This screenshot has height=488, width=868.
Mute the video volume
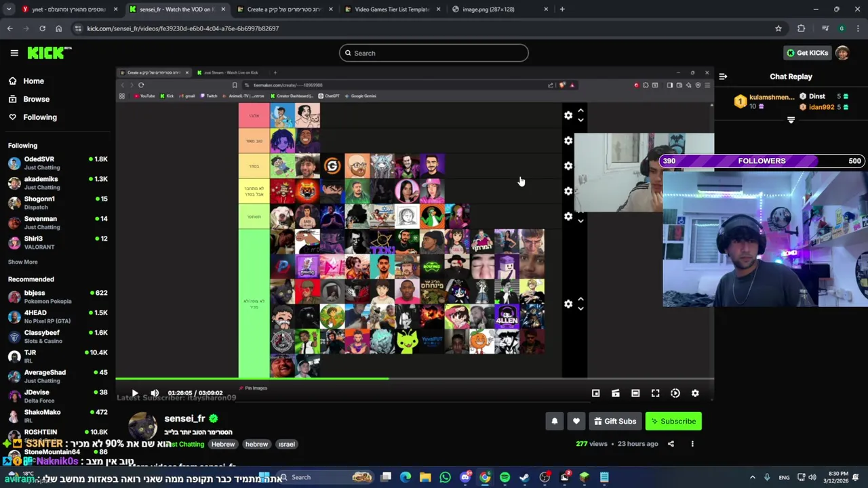click(x=155, y=393)
